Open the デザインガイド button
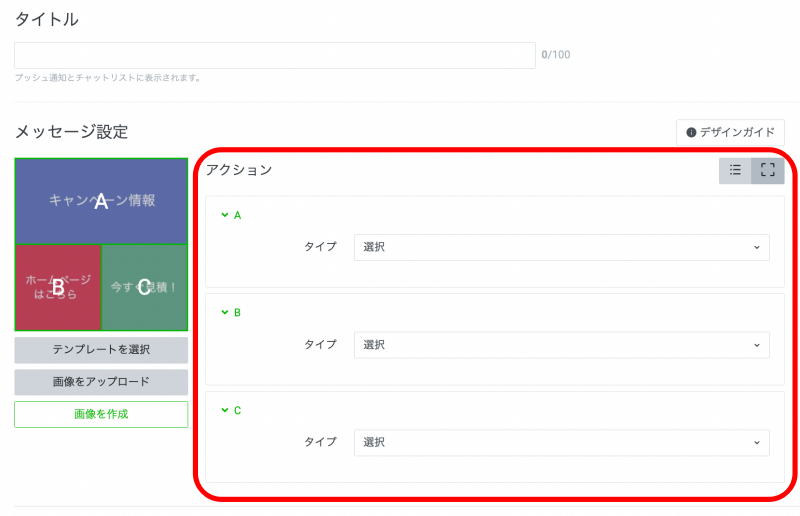Image resolution: width=800 pixels, height=516 pixels. pos(730,132)
